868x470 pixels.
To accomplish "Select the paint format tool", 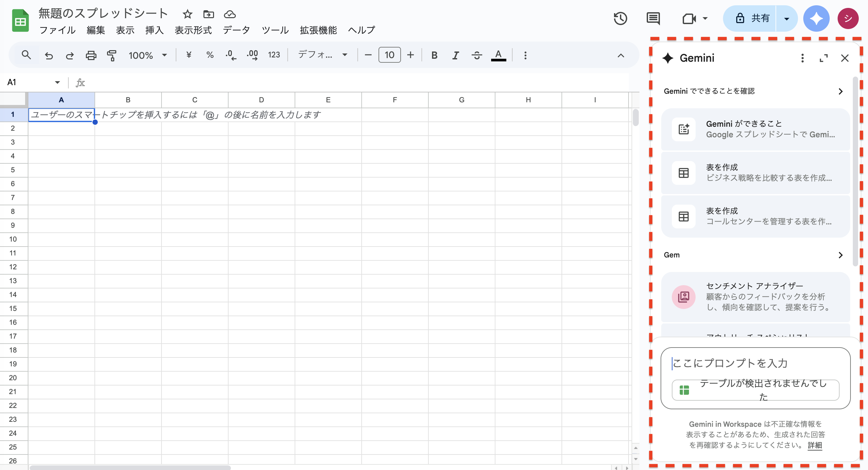I will coord(112,55).
